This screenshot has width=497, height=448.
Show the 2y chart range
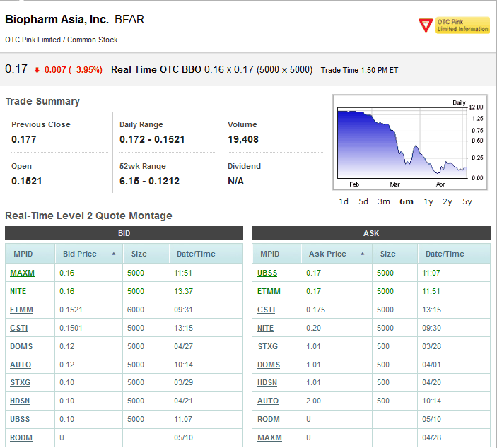point(448,201)
